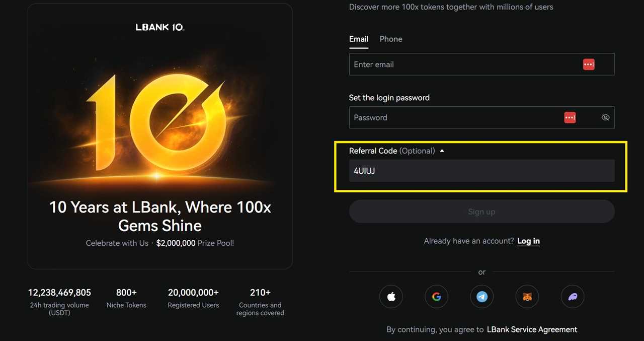Click inside the Enter email field
The width and height of the screenshot is (644, 341).
453,64
